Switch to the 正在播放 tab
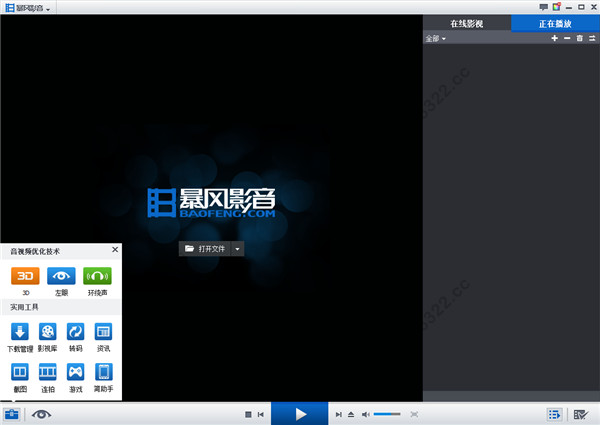 click(555, 23)
